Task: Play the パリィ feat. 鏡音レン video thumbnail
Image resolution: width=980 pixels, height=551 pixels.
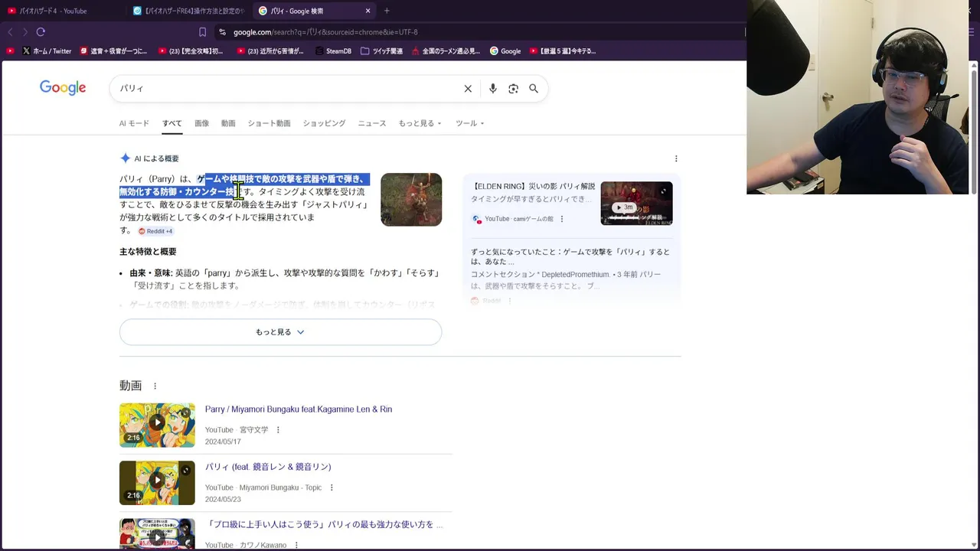Action: point(157,483)
